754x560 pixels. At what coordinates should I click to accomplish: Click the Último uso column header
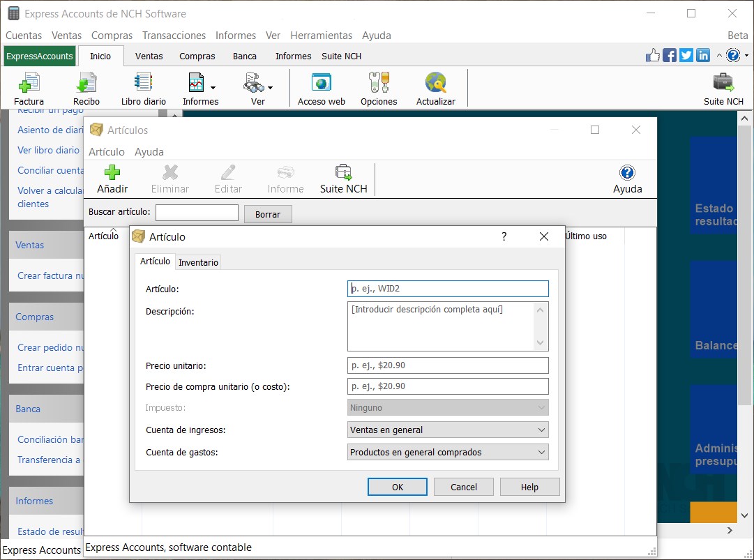(586, 236)
